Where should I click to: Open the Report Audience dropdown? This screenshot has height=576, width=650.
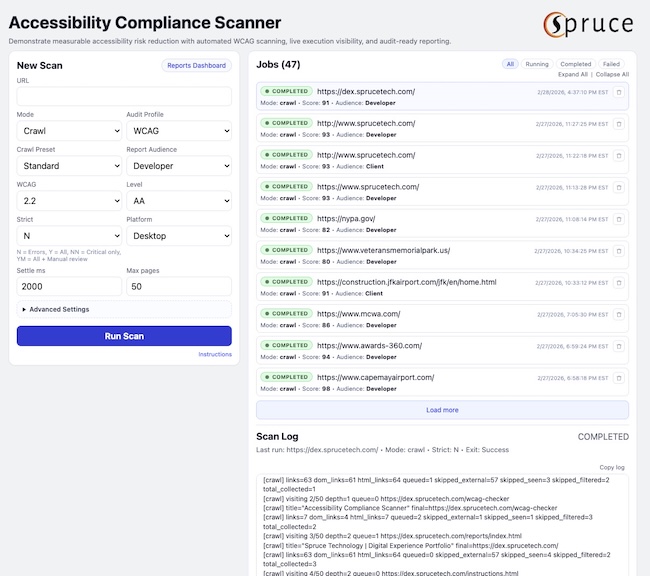[x=179, y=166]
